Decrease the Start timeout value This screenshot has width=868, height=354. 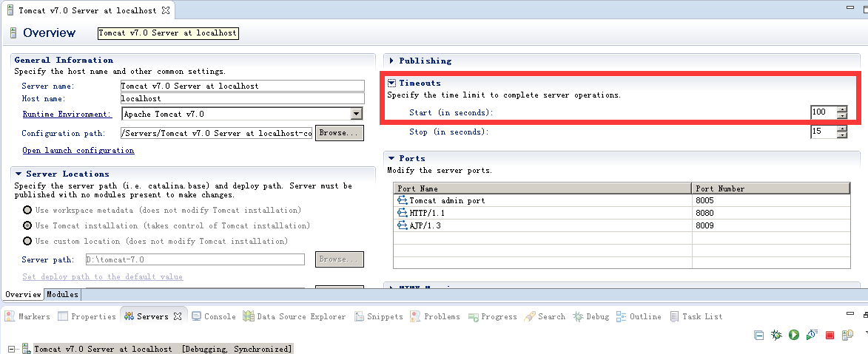point(842,115)
